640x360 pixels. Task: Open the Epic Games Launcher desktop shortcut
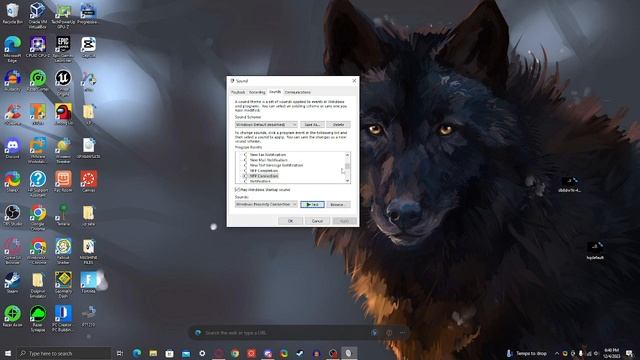tap(63, 49)
